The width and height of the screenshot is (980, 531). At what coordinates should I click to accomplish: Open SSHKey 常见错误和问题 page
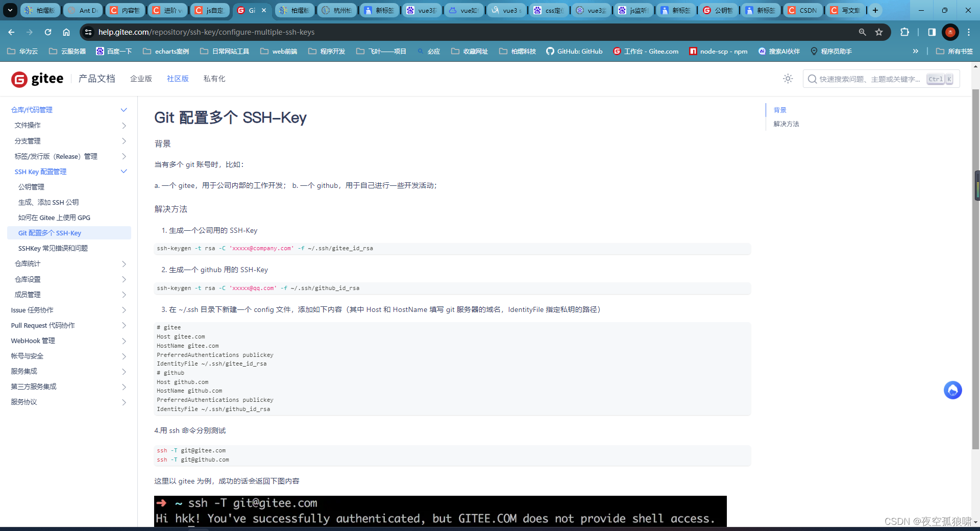click(53, 248)
